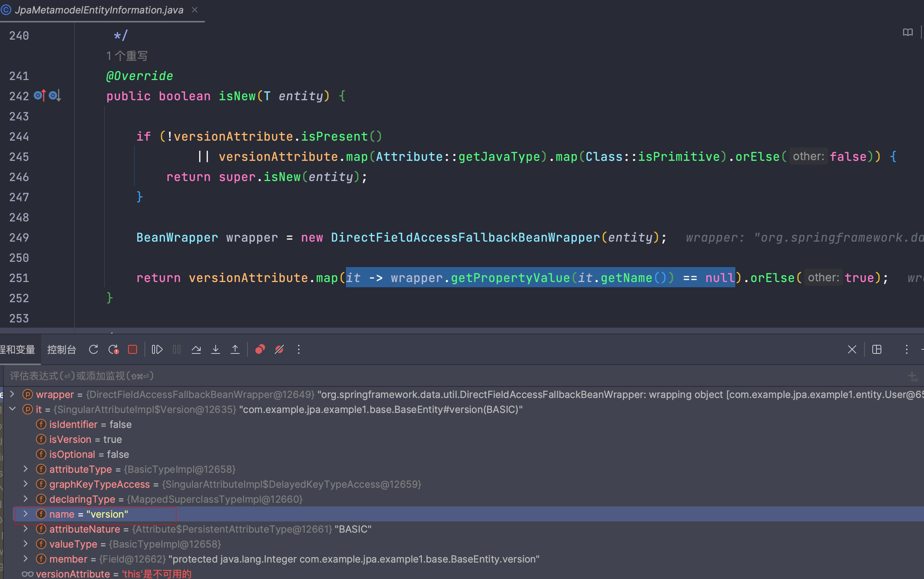Click the step out debugger icon

[x=235, y=349]
